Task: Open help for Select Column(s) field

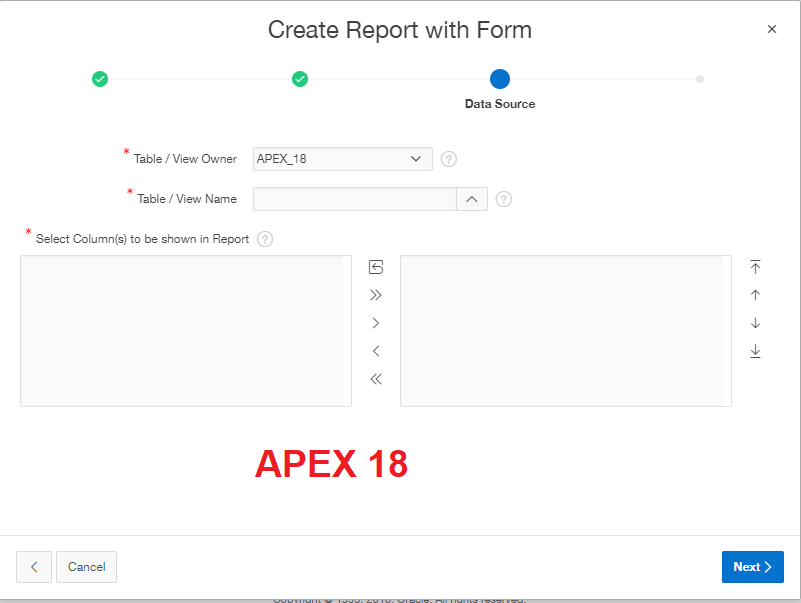Action: tap(265, 239)
